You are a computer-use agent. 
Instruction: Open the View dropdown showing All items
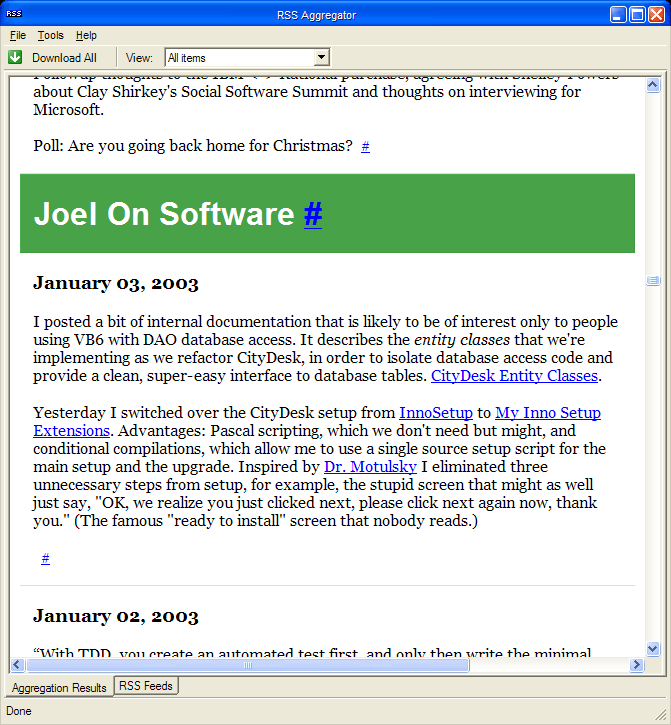[246, 58]
